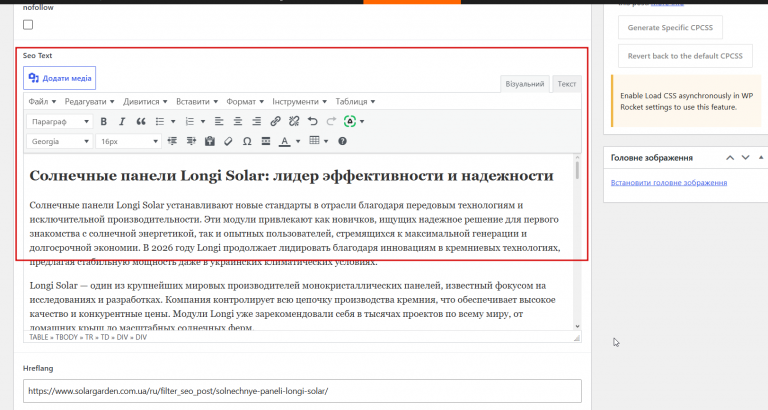This screenshot has width=768, height=410.
Task: Open keyboard shortcuts help icon
Action: pos(342,141)
